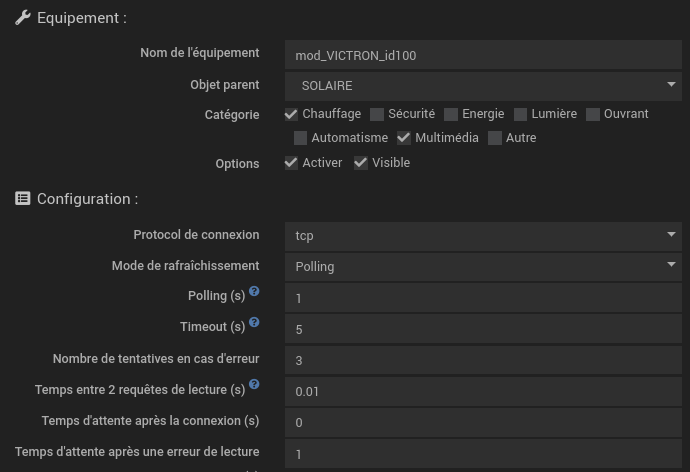Disable the Activer option checkbox
The width and height of the screenshot is (690, 472).
[x=291, y=163]
